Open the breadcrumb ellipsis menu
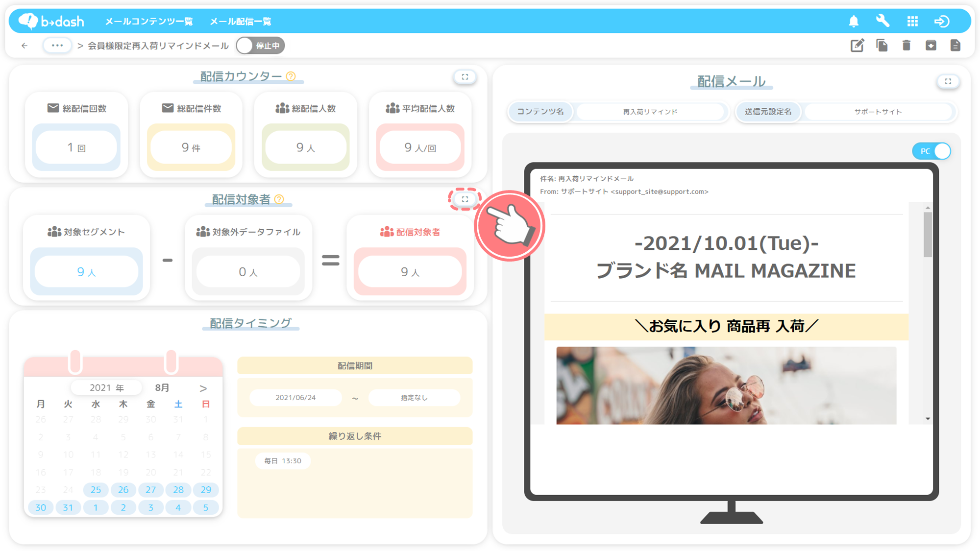The width and height of the screenshot is (980, 551). point(57,46)
